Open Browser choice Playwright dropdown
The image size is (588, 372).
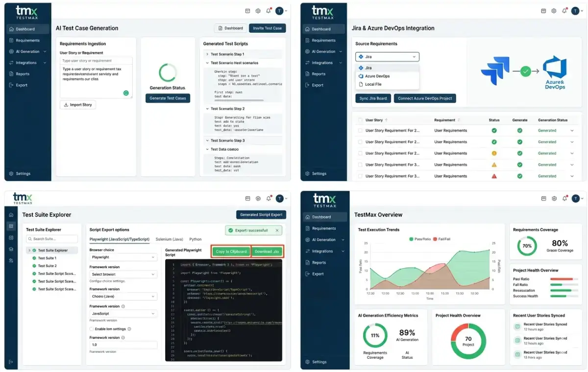[x=123, y=257]
